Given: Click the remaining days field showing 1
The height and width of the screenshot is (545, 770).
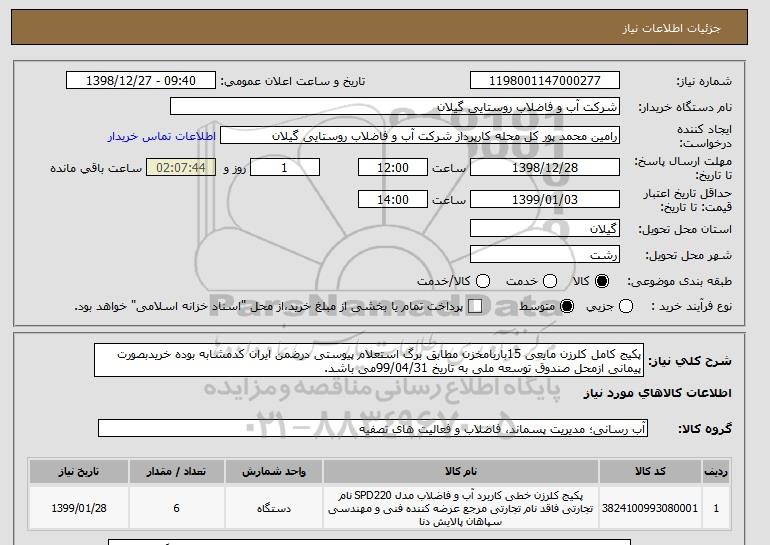Looking at the screenshot, I should point(285,167).
